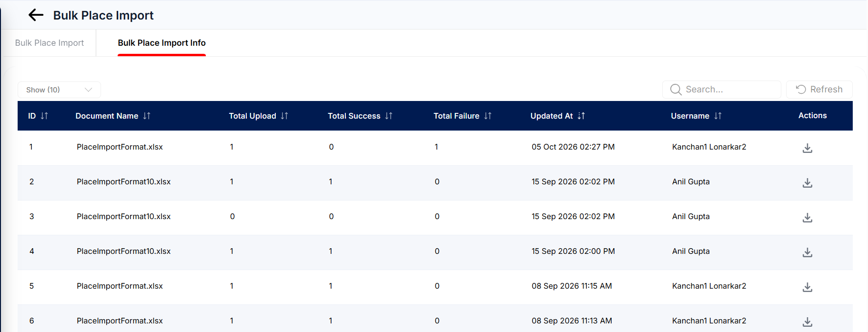
Task: Select the Bulk Place Import Info tab
Action: [161, 43]
